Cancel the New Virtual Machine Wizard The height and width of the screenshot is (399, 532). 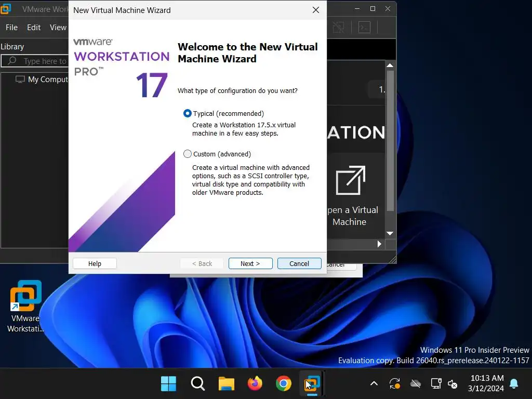pos(299,263)
